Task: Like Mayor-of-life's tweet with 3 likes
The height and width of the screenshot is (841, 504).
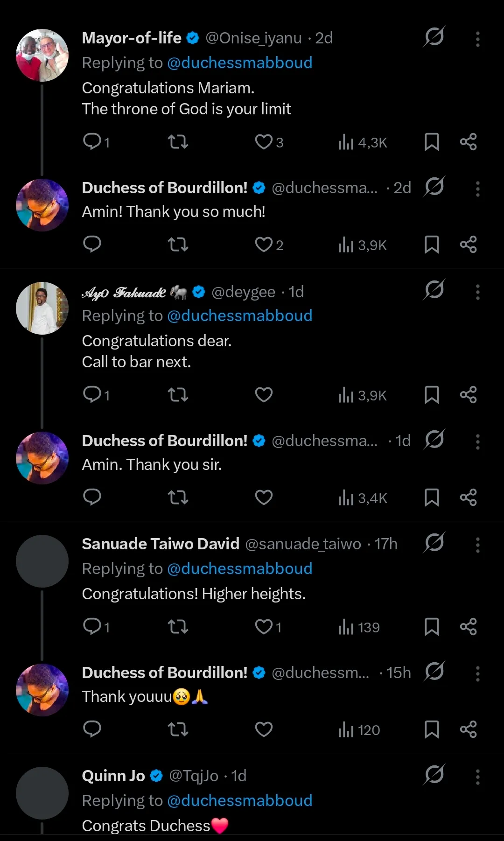Action: tap(264, 141)
